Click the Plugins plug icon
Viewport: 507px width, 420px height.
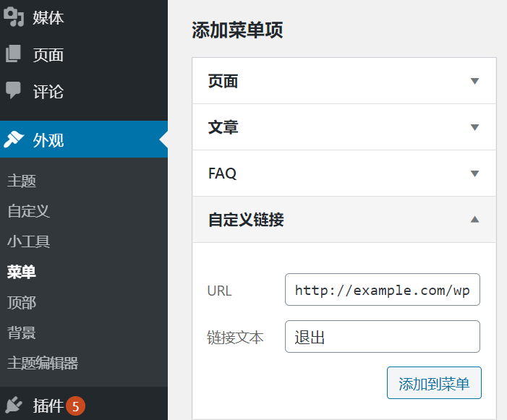pos(14,406)
